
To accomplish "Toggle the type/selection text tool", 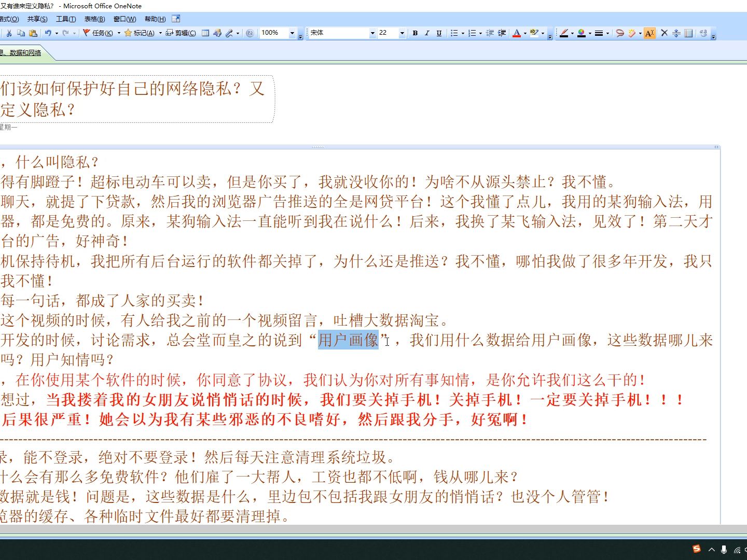I will [x=649, y=33].
